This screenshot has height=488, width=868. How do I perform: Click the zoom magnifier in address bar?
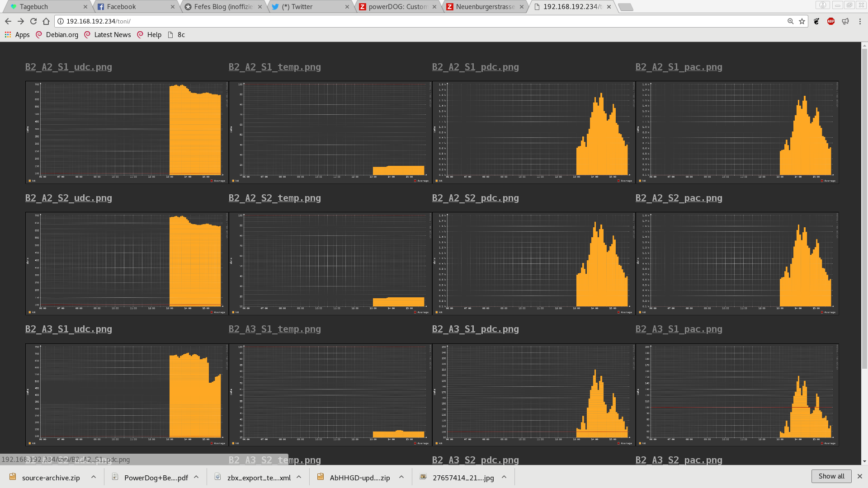(790, 21)
